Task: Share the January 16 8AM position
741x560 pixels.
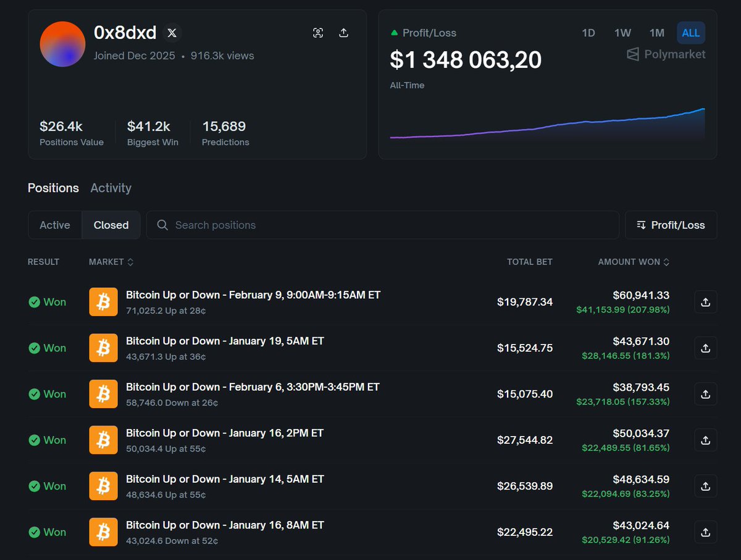Action: pos(705,532)
